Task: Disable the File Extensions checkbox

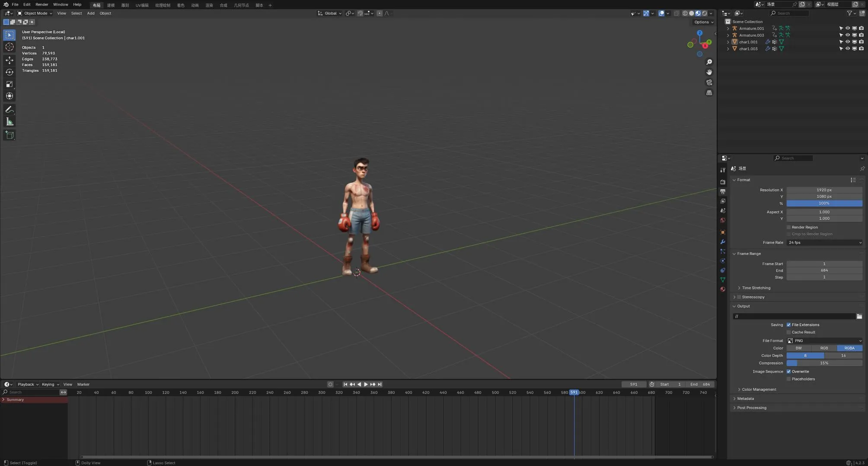Action: point(789,325)
